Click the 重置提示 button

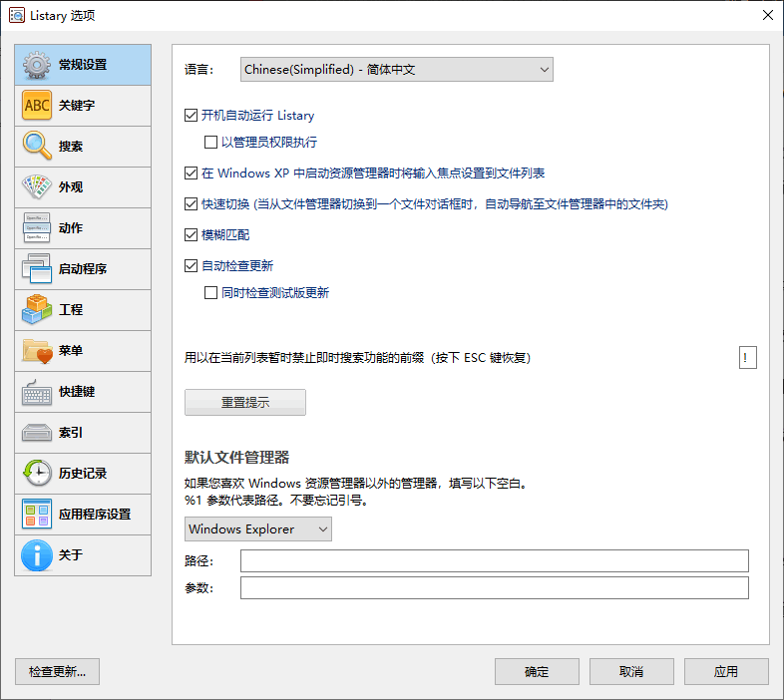pos(245,403)
